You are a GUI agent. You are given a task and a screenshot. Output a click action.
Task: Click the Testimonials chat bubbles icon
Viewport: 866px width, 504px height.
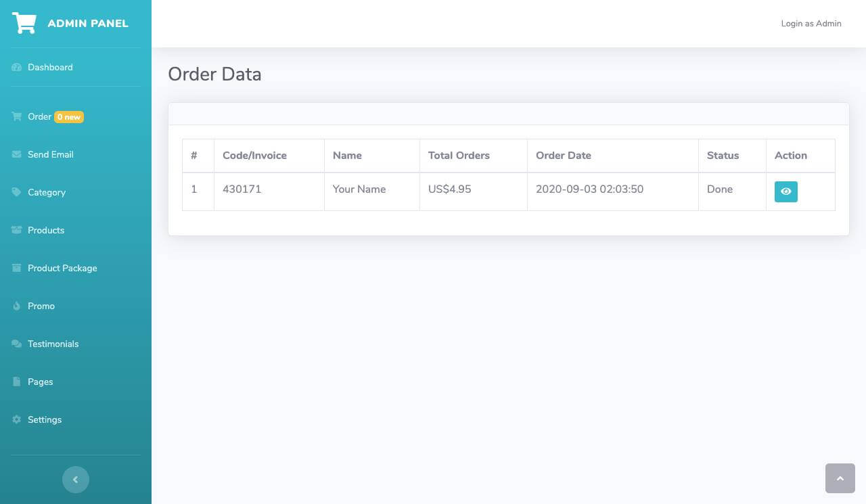click(17, 344)
